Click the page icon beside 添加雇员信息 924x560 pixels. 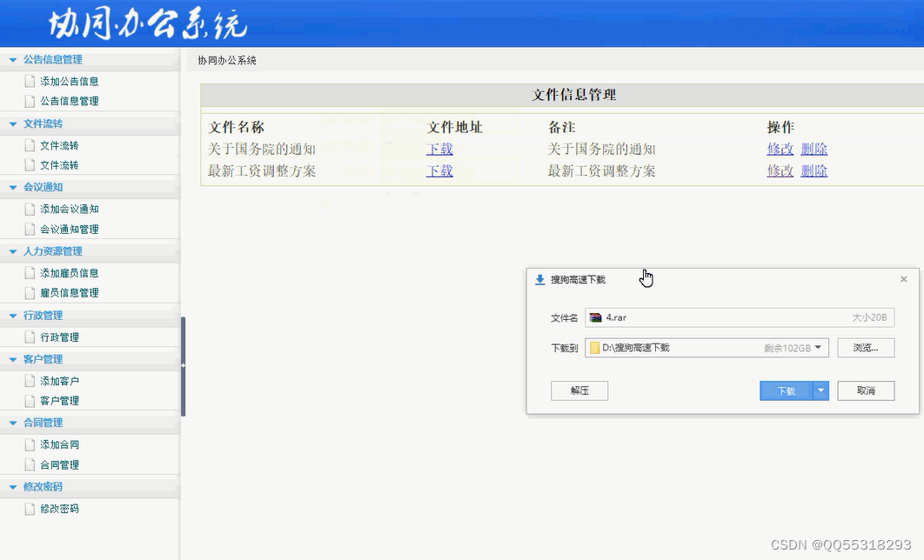[x=30, y=273]
